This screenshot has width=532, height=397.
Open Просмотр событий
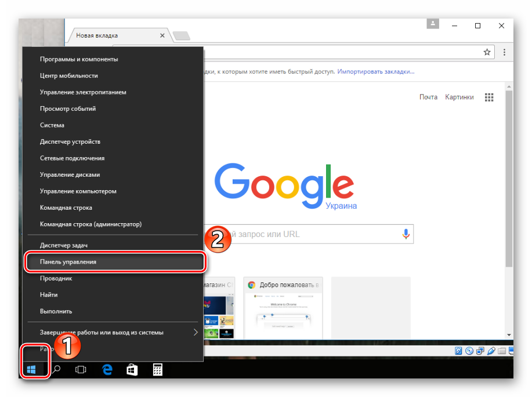[113, 108]
